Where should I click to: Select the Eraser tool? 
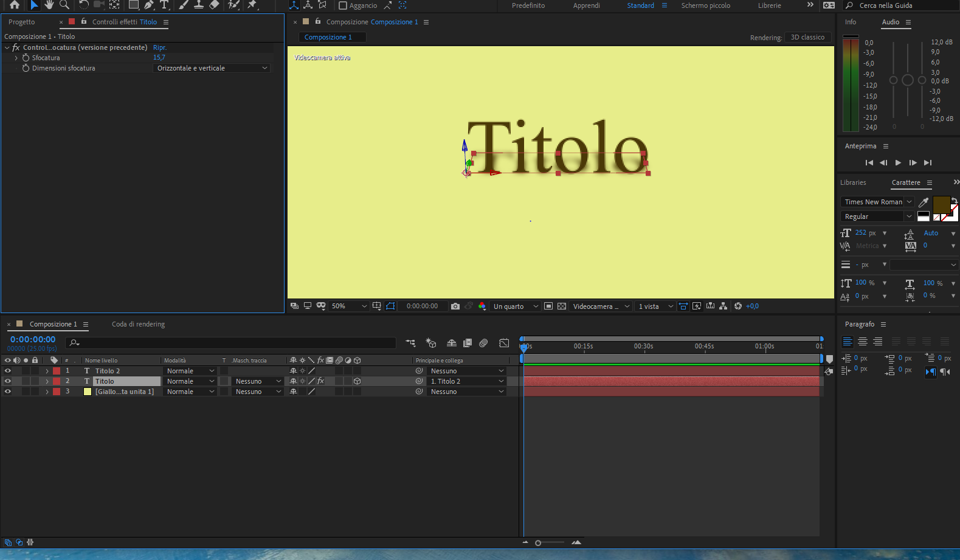(x=214, y=5)
